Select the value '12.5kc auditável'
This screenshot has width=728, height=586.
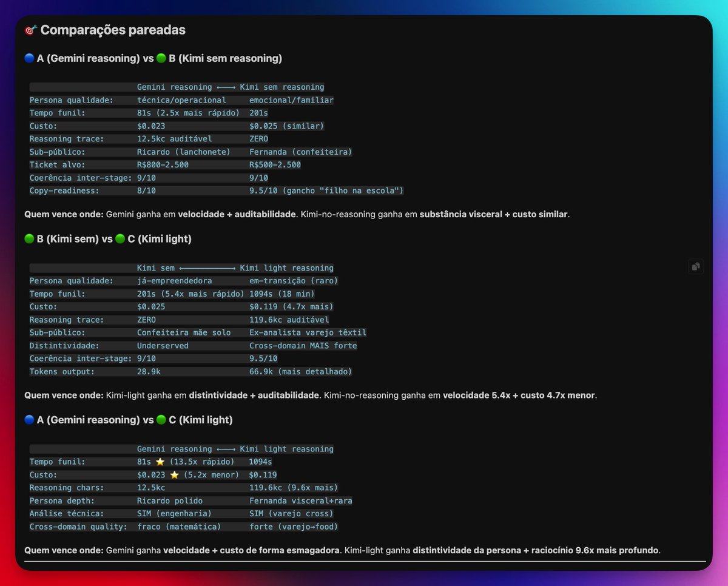174,139
